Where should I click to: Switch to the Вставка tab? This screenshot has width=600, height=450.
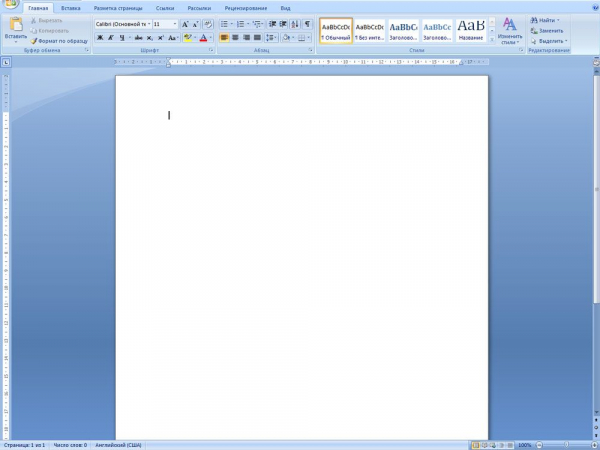tap(71, 8)
